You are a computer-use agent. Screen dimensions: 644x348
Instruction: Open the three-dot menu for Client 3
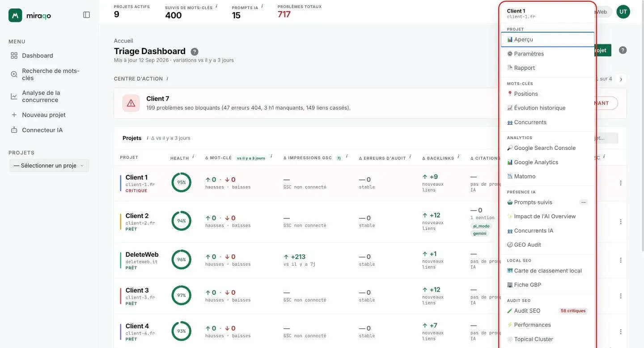click(x=621, y=296)
